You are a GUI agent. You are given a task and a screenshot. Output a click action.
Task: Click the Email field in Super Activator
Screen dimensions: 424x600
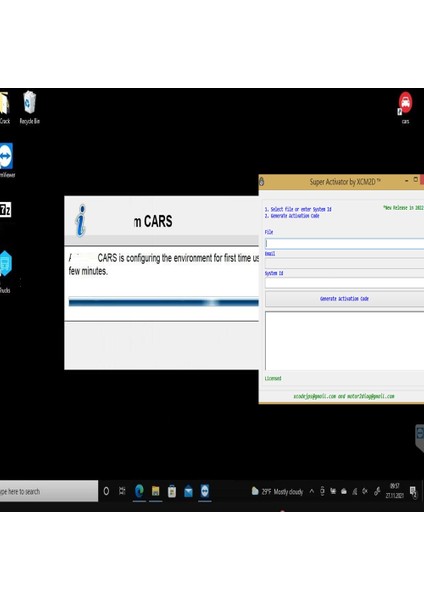pyautogui.click(x=344, y=263)
